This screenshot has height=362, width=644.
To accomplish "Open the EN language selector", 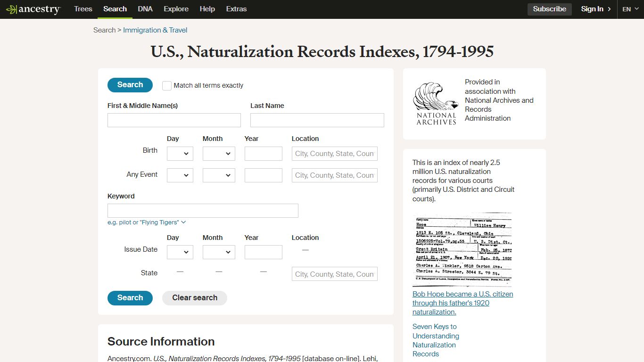I will (630, 9).
